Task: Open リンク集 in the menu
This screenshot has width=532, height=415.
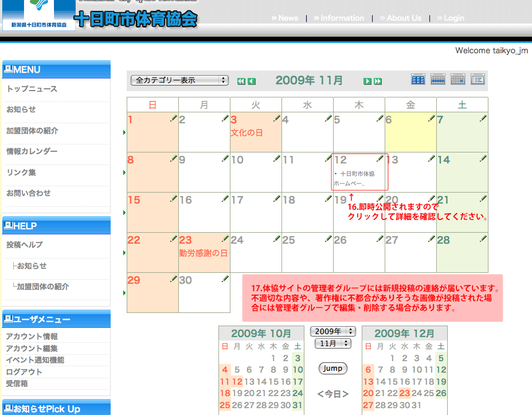Action: pyautogui.click(x=21, y=173)
